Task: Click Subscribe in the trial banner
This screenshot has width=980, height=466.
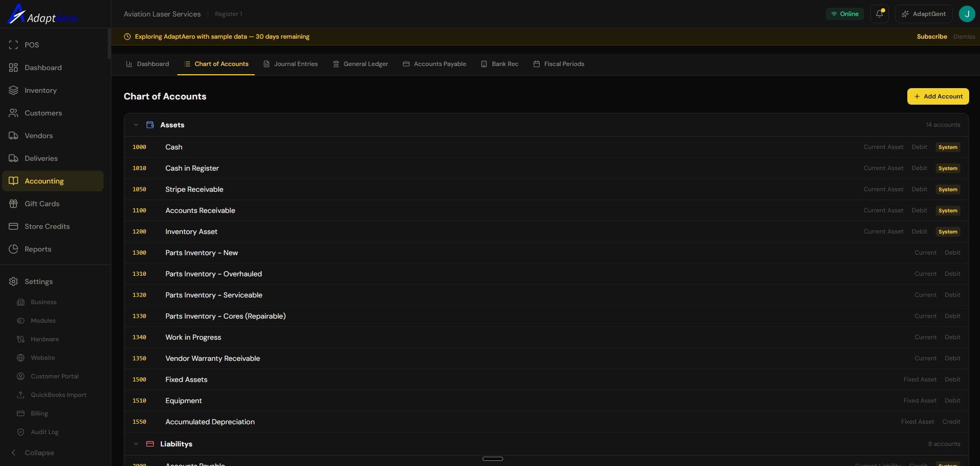Action: tap(932, 37)
